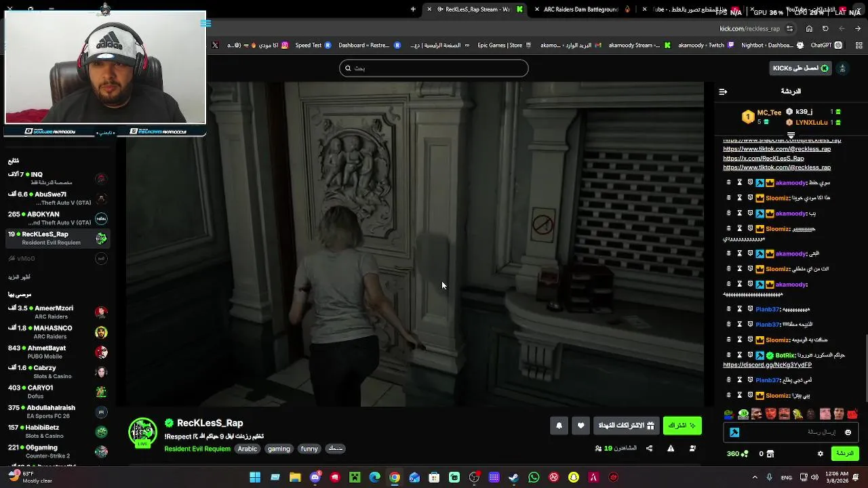Viewport: 868px width, 488px height.
Task: Report the stream with the warning triangle icon
Action: [671, 448]
